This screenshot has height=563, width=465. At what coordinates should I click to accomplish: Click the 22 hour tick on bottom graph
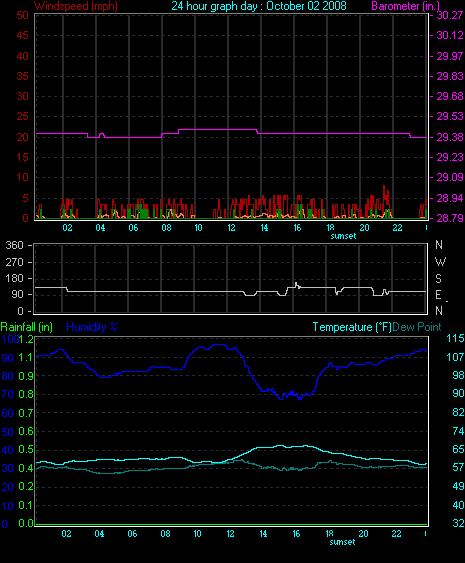tap(396, 534)
